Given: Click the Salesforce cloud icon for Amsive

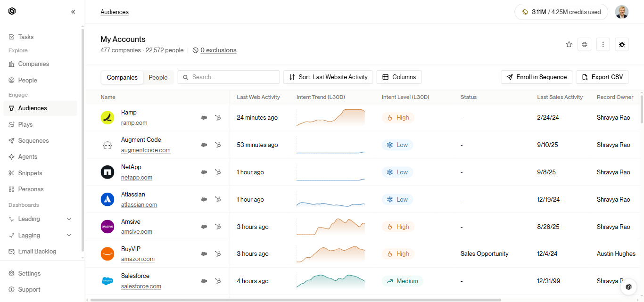Looking at the screenshot, I should pos(204,227).
